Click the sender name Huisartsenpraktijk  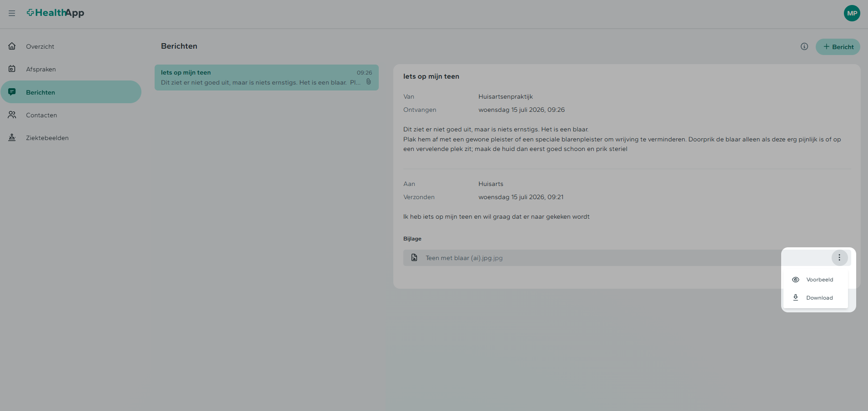pyautogui.click(x=506, y=96)
